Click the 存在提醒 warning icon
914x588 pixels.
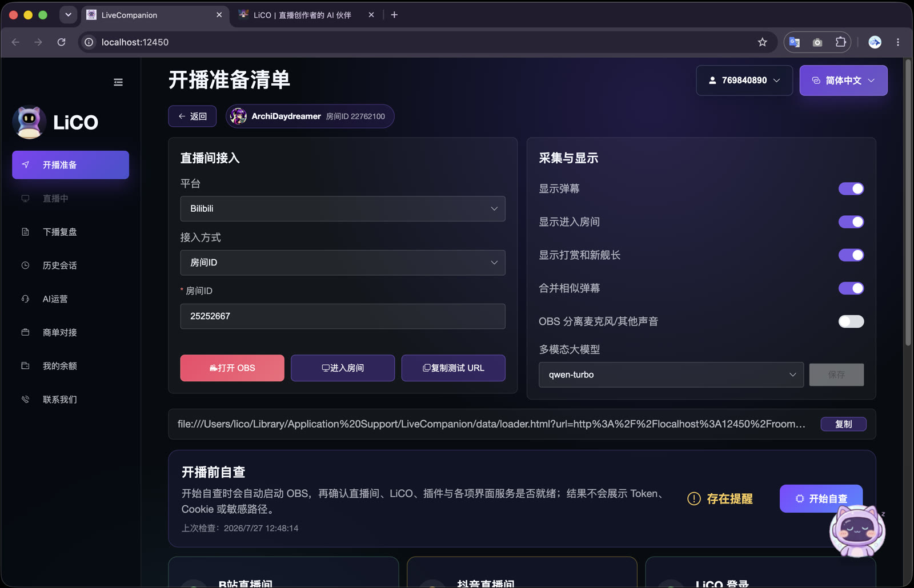click(694, 499)
